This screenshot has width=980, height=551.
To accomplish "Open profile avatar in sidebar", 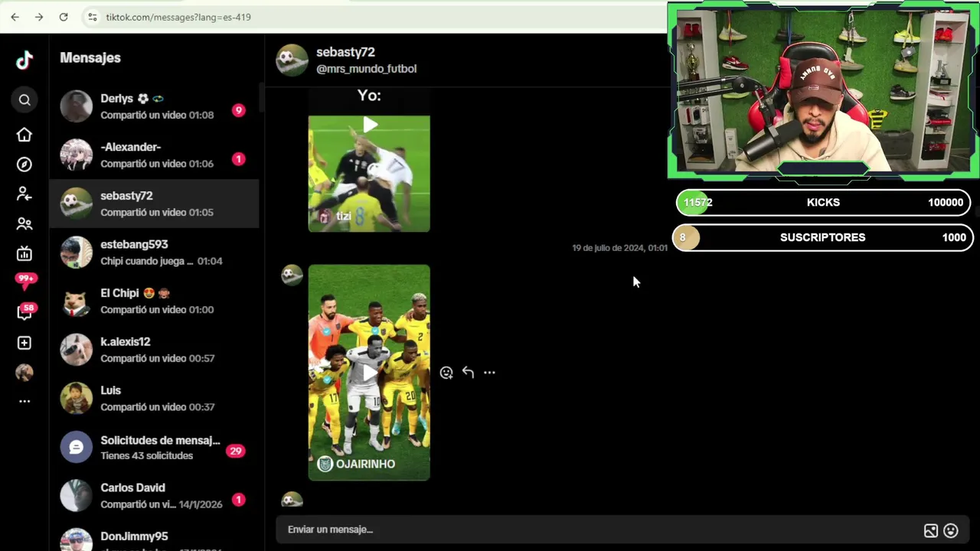I will (x=24, y=373).
